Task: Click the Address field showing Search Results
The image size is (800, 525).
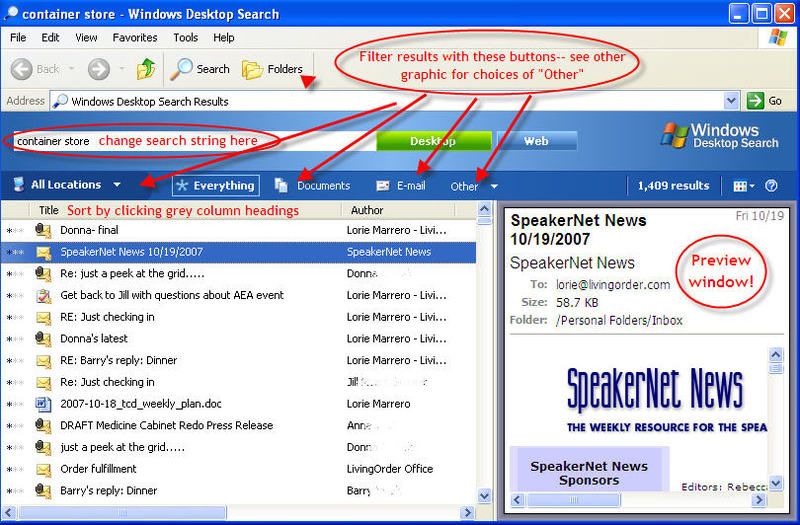Action: (388, 101)
